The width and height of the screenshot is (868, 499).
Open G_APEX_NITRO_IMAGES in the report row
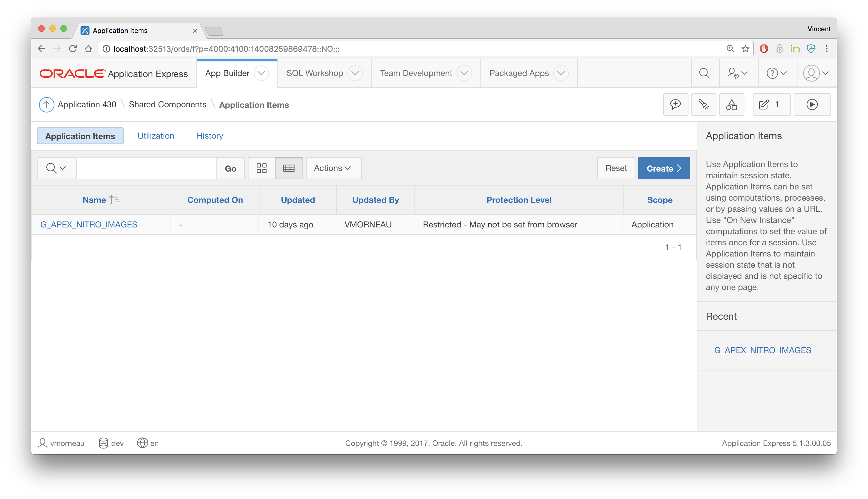click(89, 224)
